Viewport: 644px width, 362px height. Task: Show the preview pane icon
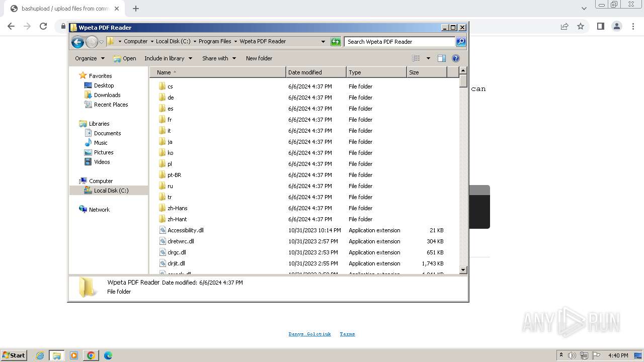442,58
